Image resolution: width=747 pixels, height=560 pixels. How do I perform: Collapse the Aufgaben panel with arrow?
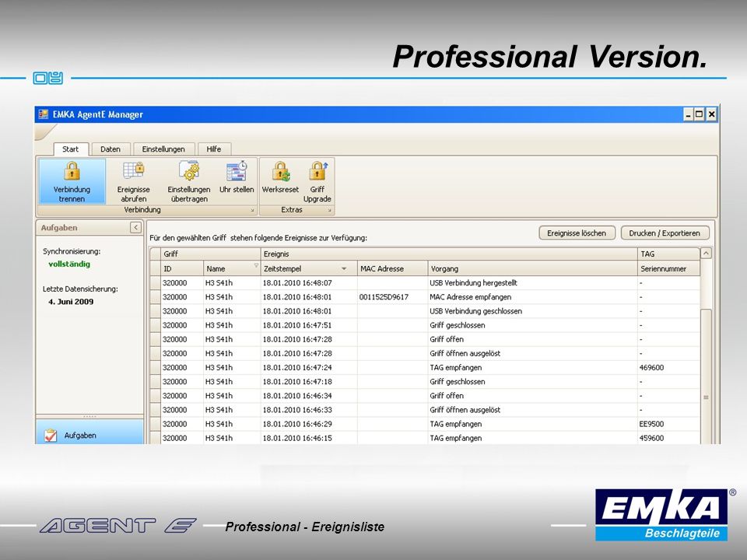(135, 228)
